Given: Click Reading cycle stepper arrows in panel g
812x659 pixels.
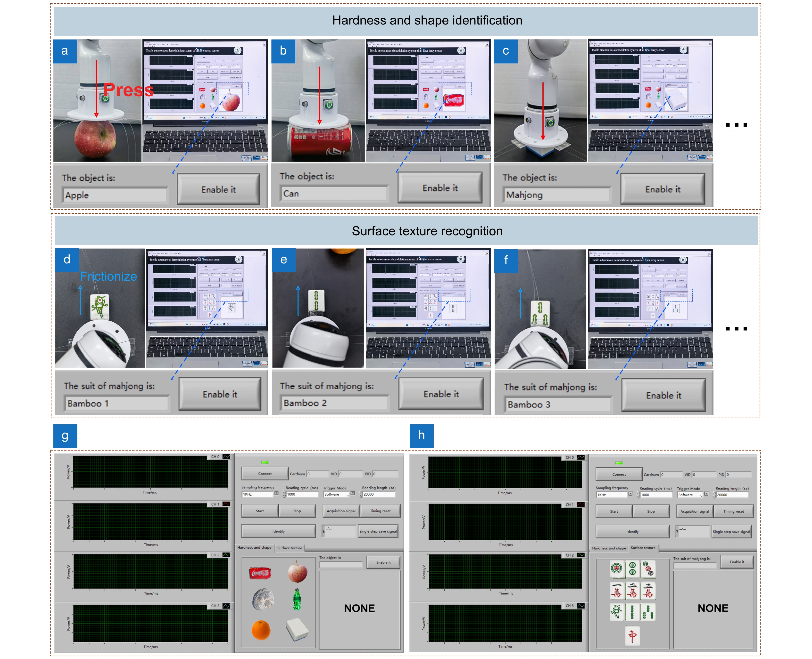Looking at the screenshot, I should pos(284,494).
